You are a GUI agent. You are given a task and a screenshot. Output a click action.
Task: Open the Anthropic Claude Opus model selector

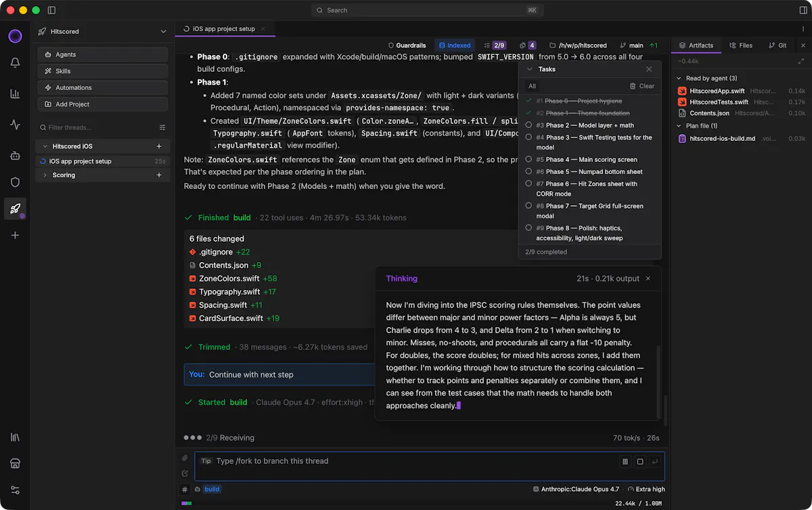pyautogui.click(x=576, y=489)
